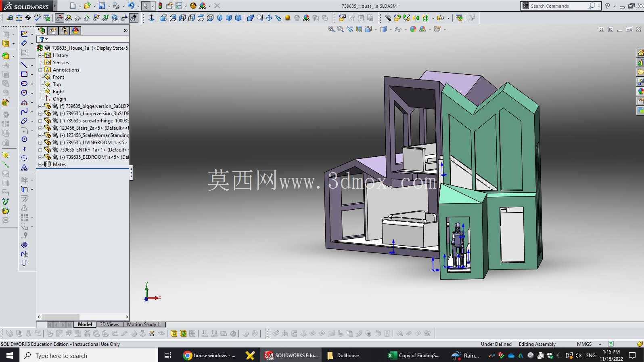The height and width of the screenshot is (362, 644).
Task: Expand the Mates folder
Action: pos(40,164)
